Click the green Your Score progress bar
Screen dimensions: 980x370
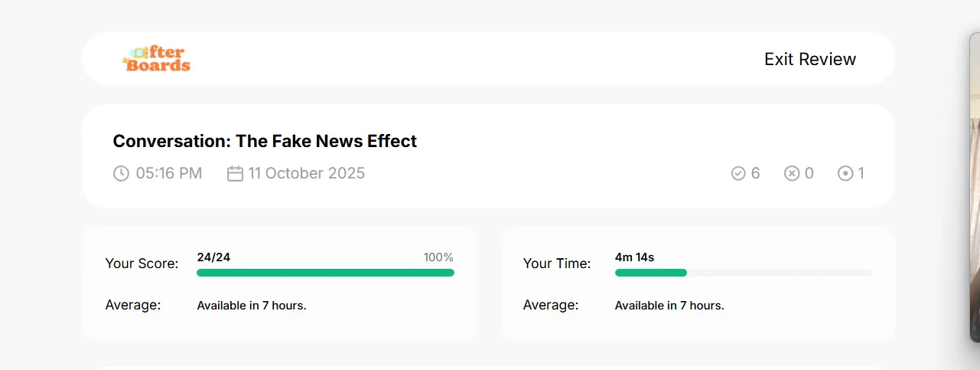tap(325, 273)
